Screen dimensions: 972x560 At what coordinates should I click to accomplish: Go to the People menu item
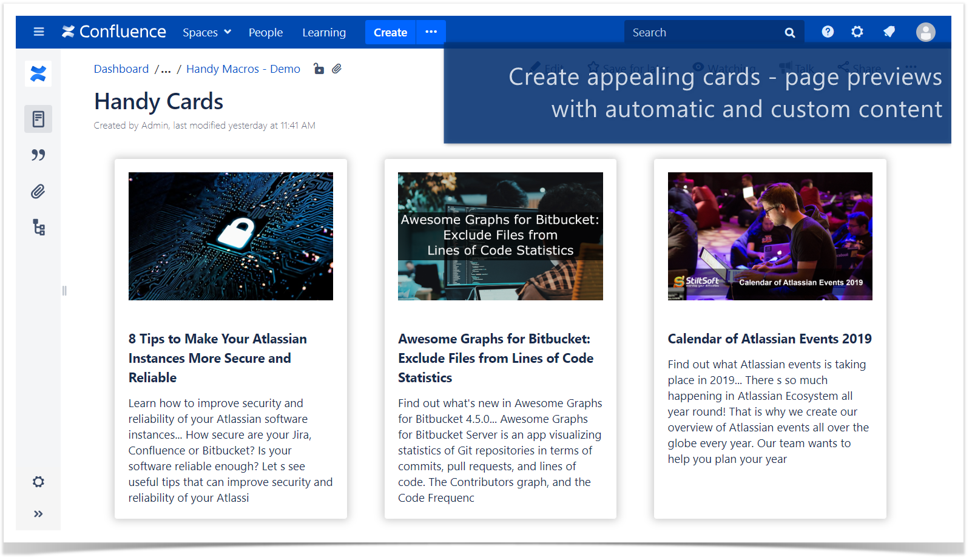click(266, 32)
